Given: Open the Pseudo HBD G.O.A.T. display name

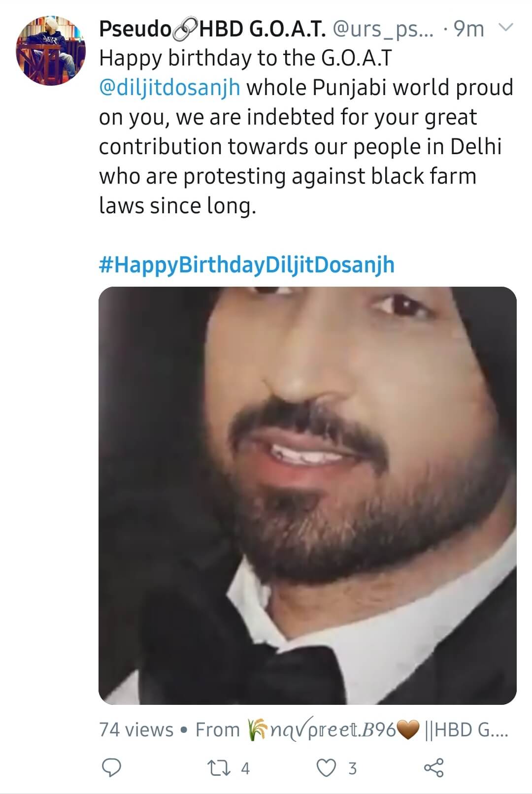Looking at the screenshot, I should [x=212, y=30].
